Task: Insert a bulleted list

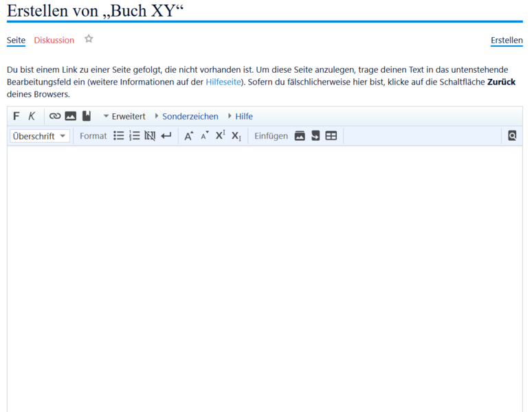Action: [119, 136]
